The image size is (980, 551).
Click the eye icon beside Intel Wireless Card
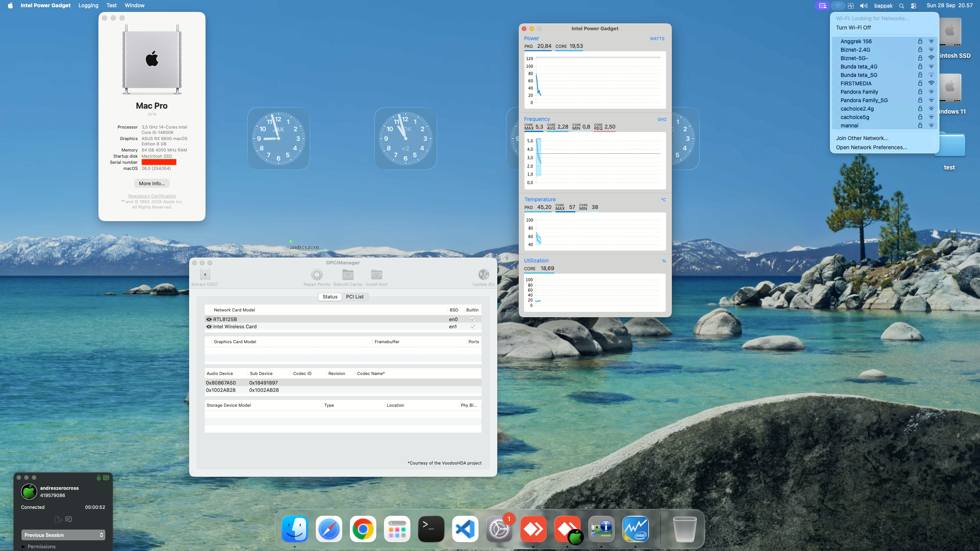pyautogui.click(x=209, y=326)
